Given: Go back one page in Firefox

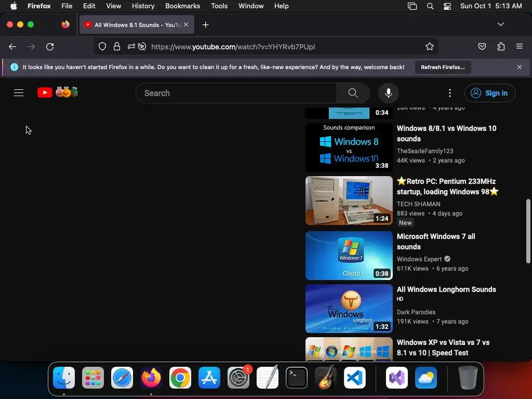Looking at the screenshot, I should [x=12, y=46].
